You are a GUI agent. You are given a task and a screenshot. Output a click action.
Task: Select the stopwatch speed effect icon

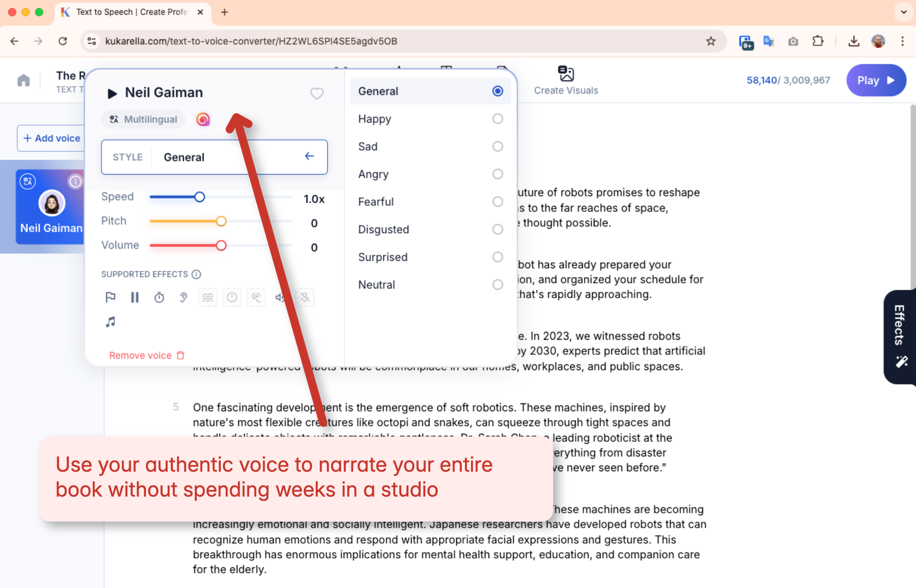(x=159, y=298)
